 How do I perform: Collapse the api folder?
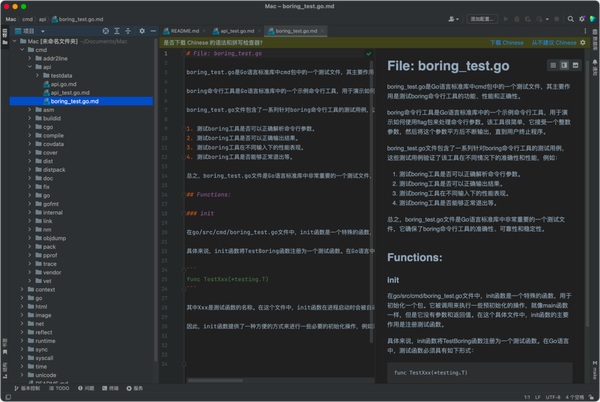pos(30,67)
